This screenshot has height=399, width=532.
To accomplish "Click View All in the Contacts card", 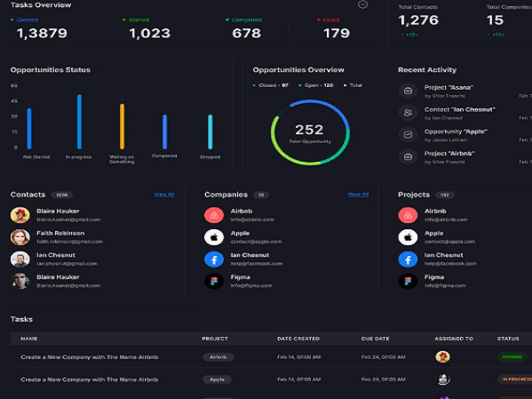I will pos(164,194).
